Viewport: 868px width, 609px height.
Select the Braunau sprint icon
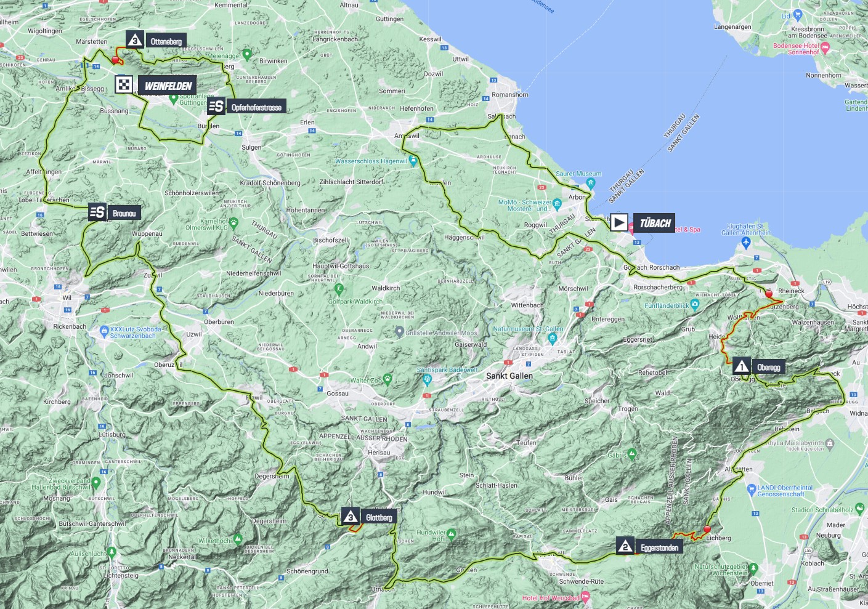coord(97,212)
